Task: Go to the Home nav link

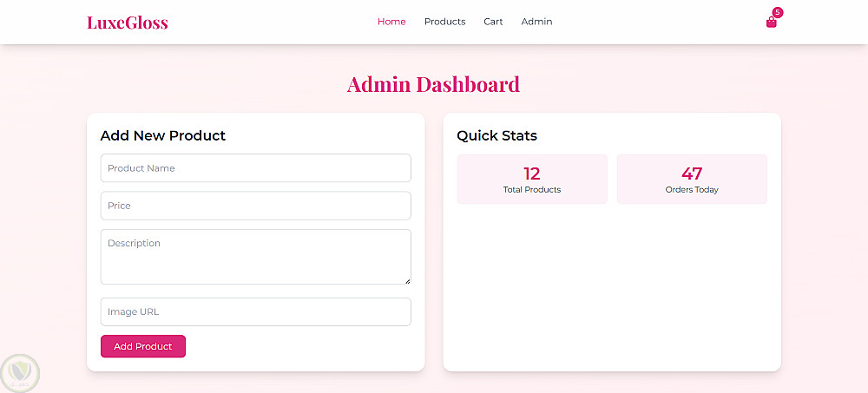Action: [391, 22]
